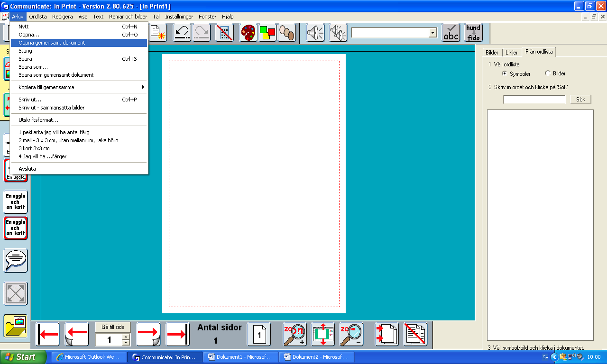Select the Bilder radio button
Viewport: 607px width, 364px height.
point(548,73)
